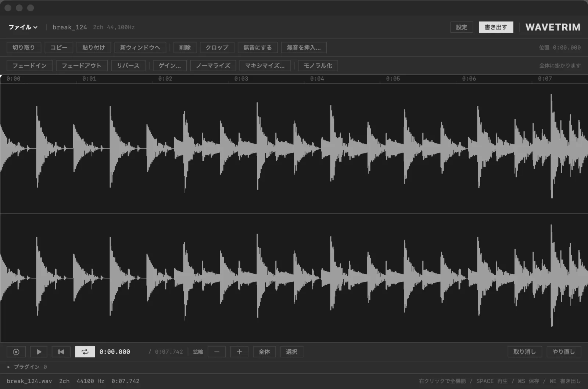The width and height of the screenshot is (588, 389).
Task: Zoom out with the minus button
Action: tap(217, 352)
